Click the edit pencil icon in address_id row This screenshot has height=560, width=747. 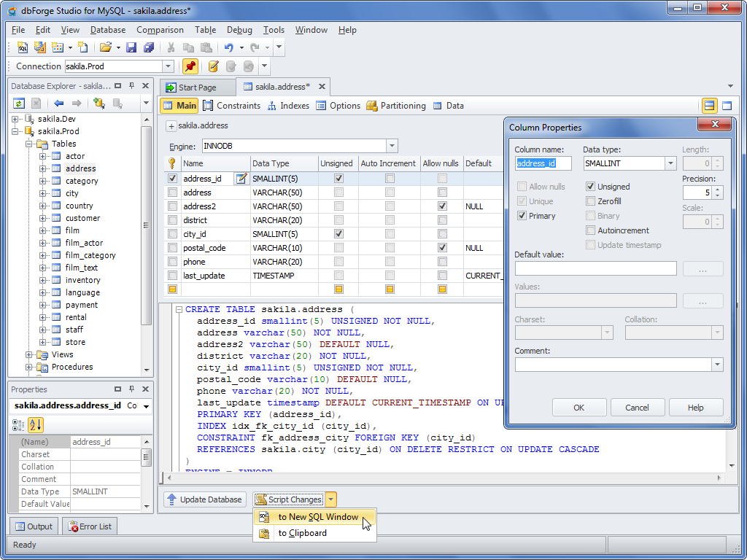(241, 179)
